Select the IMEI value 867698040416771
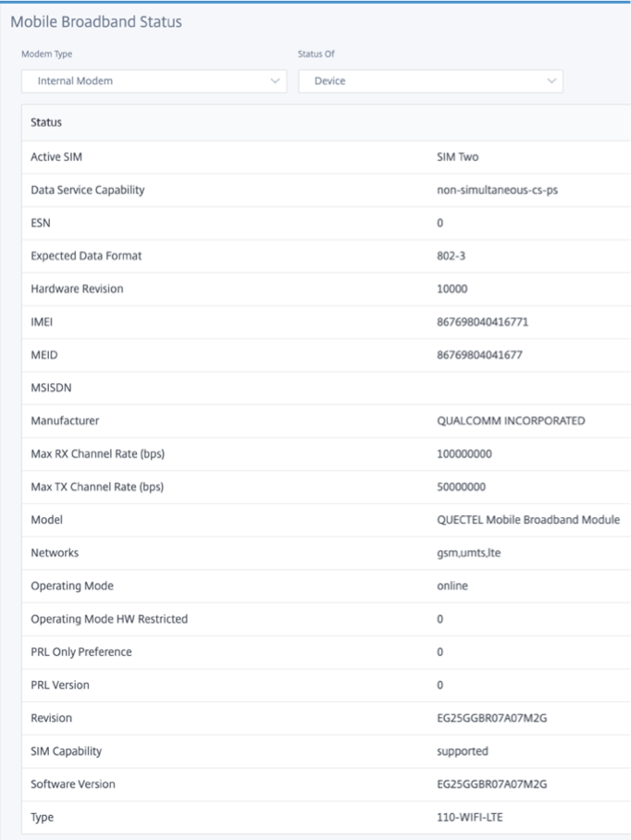This screenshot has height=840, width=631. pos(482,322)
